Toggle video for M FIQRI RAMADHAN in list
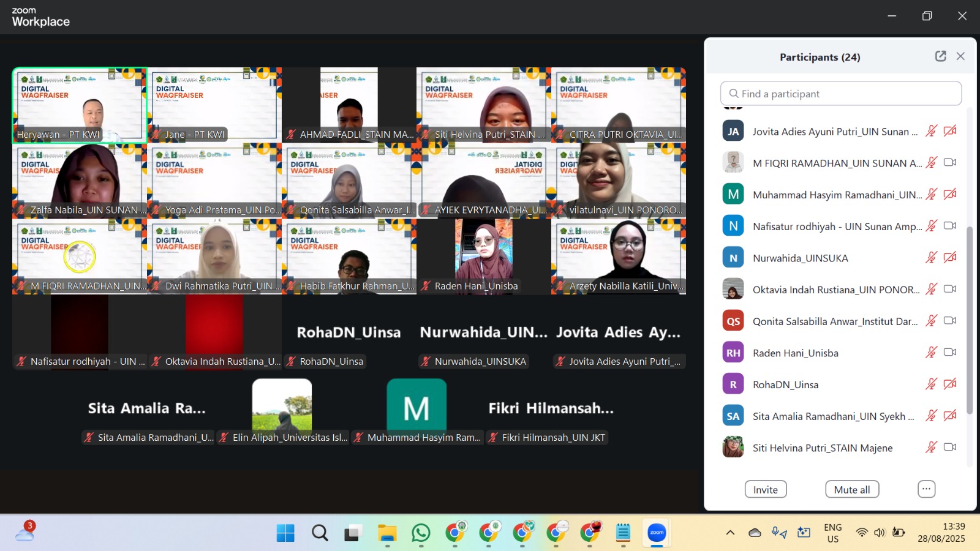The image size is (980, 551). pyautogui.click(x=950, y=163)
